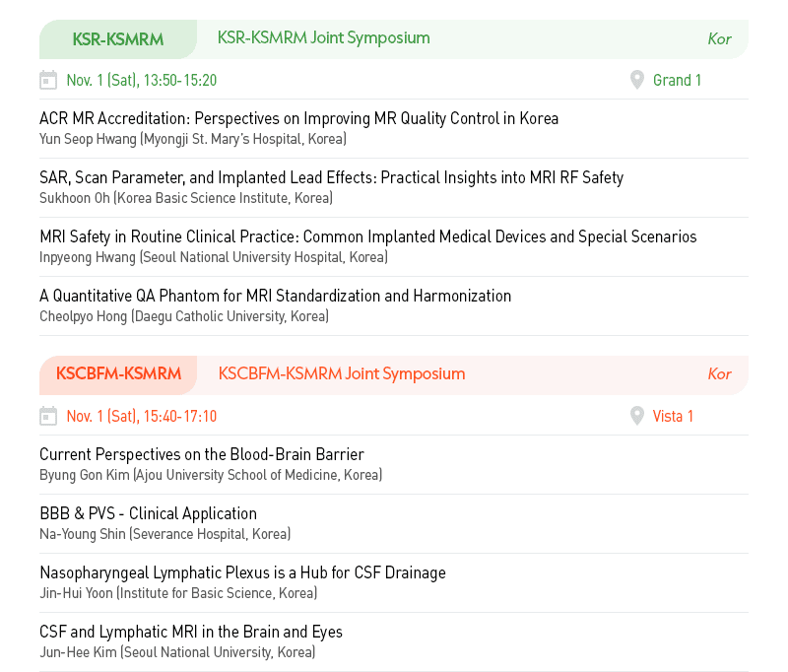Viewport: 788px width, 672px height.
Task: Click the calendar icon beside Nov. 1 13:50-15:20
Action: (48, 80)
